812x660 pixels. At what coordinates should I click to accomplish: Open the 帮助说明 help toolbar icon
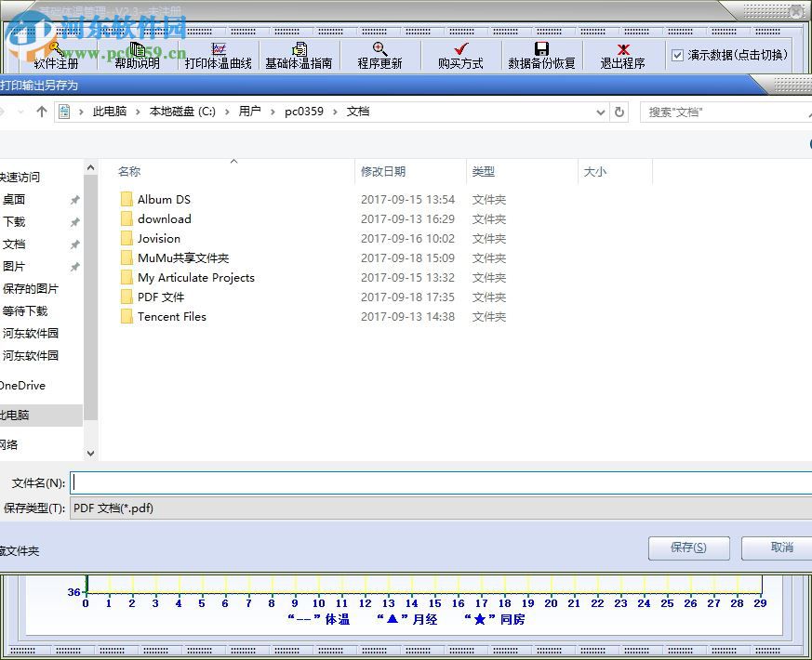pyautogui.click(x=138, y=49)
